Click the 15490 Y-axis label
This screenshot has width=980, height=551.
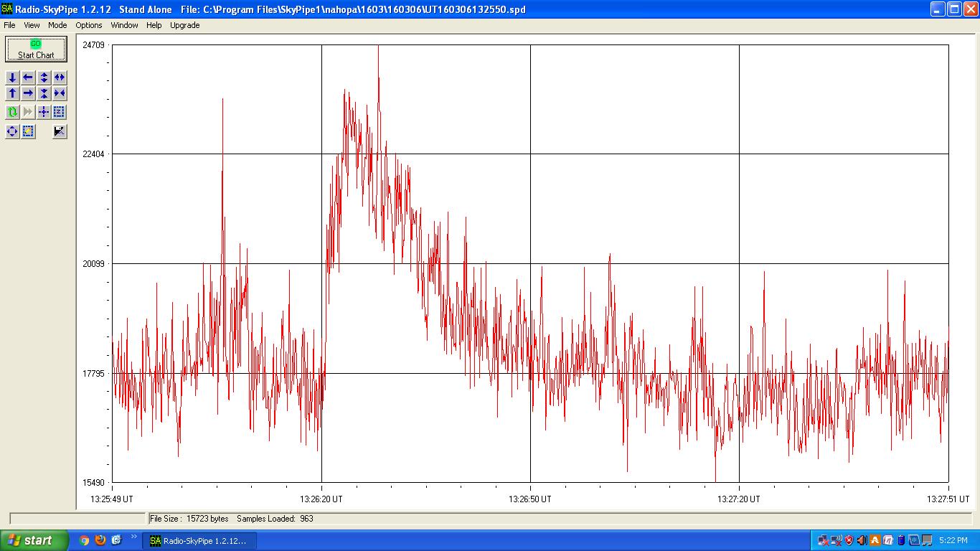pyautogui.click(x=94, y=483)
